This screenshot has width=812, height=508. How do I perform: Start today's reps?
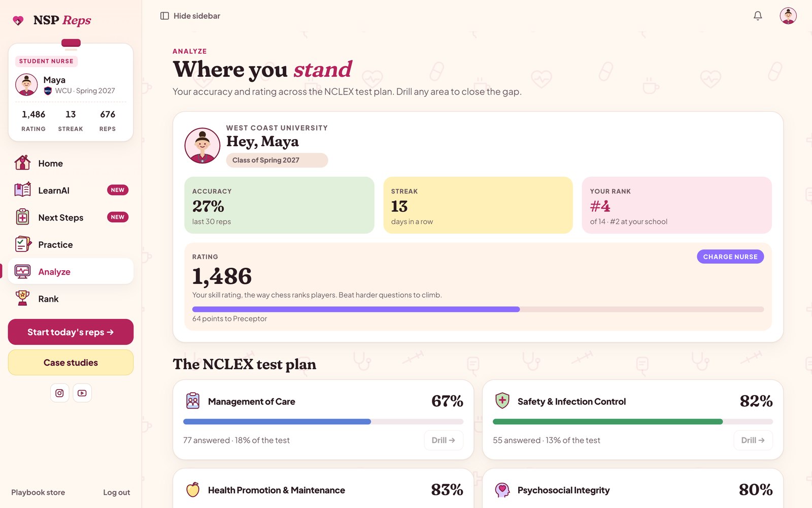click(x=71, y=332)
